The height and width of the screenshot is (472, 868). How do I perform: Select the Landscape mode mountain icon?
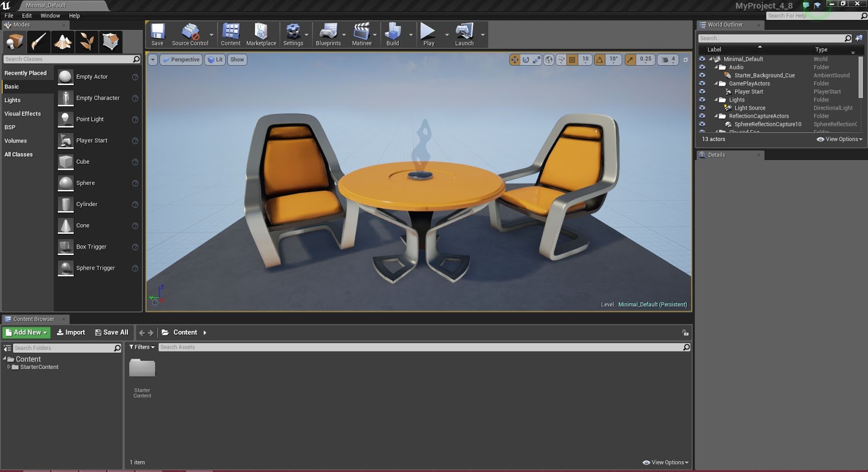click(x=63, y=42)
